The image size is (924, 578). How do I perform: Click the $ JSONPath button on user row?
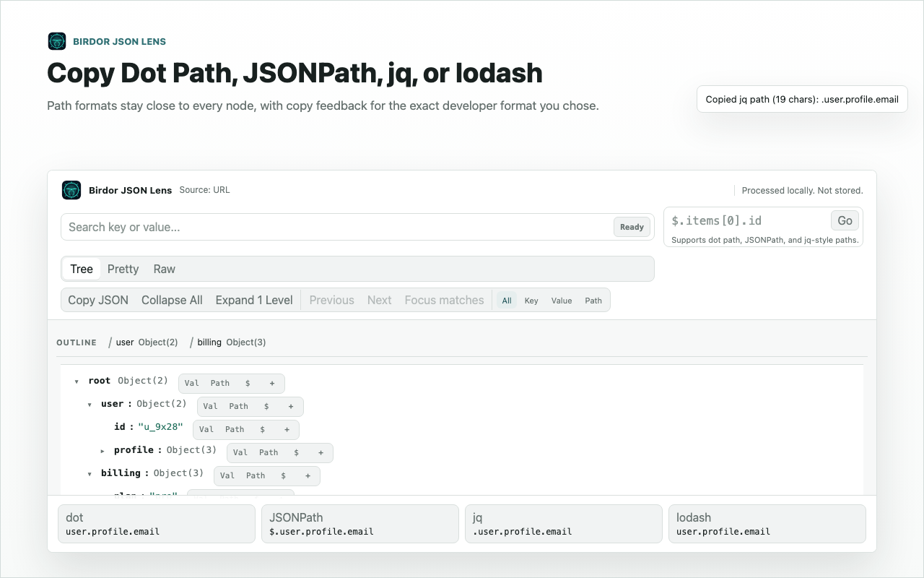click(x=266, y=406)
